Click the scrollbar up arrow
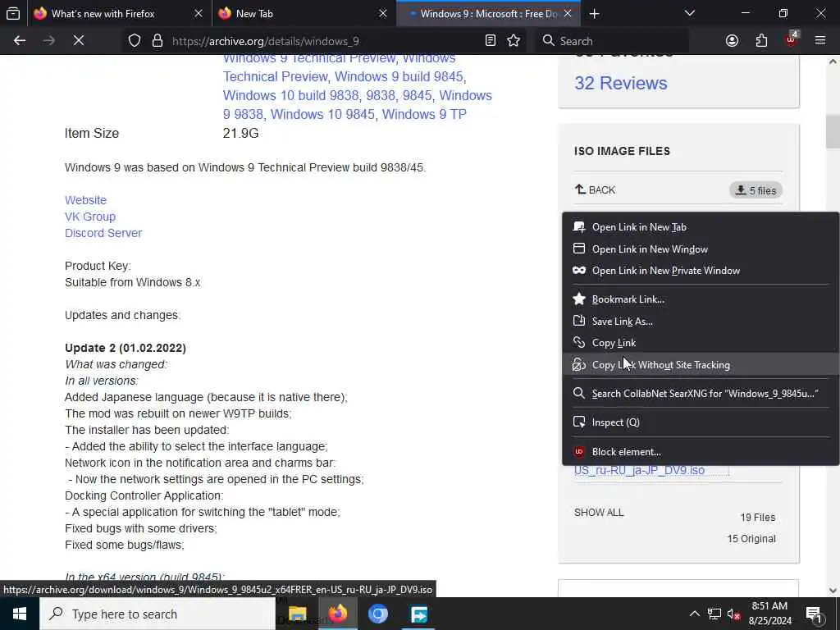Image resolution: width=840 pixels, height=630 pixels. (833, 62)
